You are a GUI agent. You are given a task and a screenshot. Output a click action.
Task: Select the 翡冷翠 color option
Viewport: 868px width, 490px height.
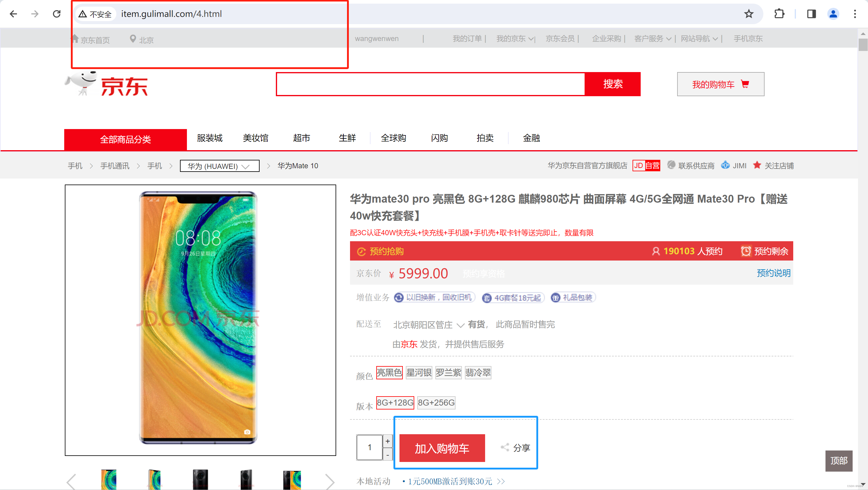coord(478,372)
